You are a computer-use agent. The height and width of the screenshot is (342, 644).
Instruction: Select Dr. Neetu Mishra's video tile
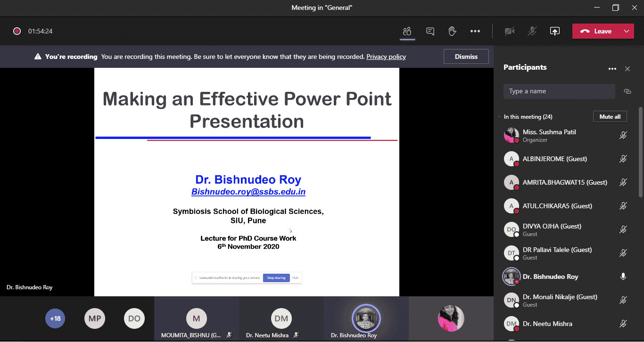pos(281,318)
